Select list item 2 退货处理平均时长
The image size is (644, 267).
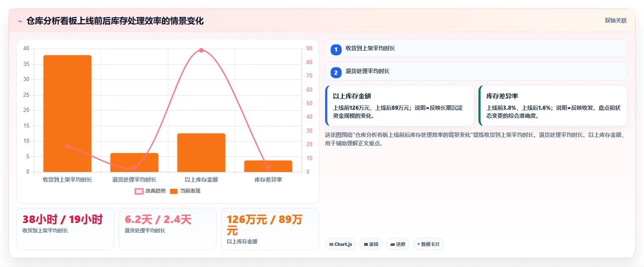(x=476, y=71)
